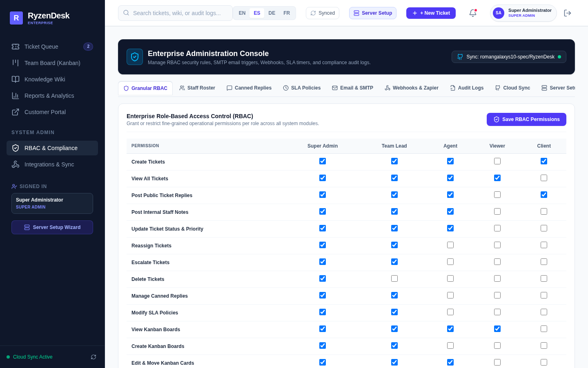Image resolution: width=588 pixels, height=368 pixels.
Task: Click the shield icon in the console banner
Action: (x=135, y=57)
